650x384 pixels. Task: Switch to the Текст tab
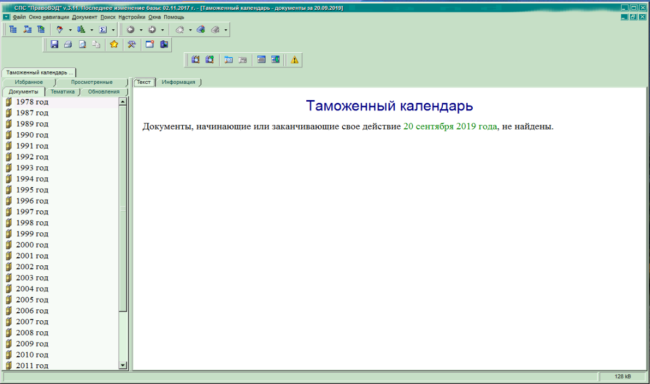[x=143, y=82]
